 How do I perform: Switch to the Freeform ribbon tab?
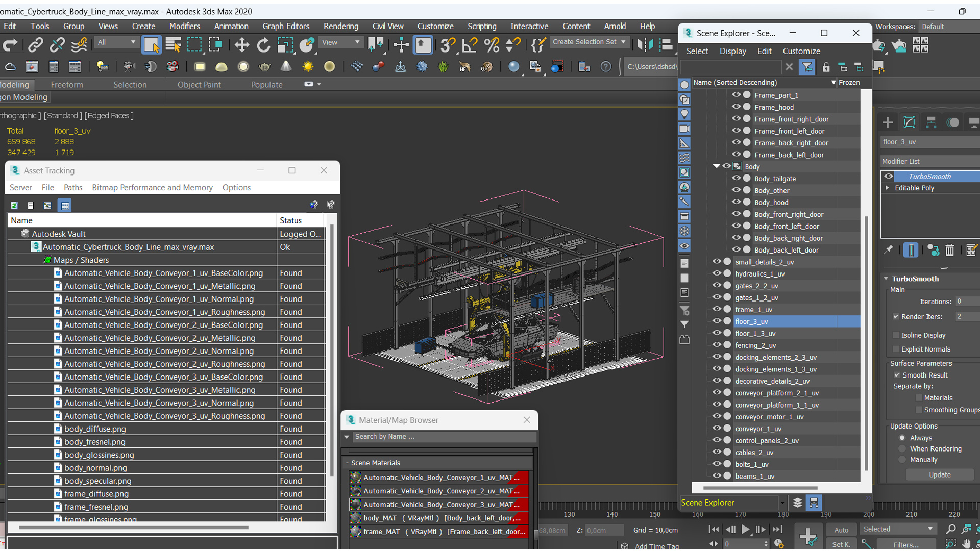point(67,85)
